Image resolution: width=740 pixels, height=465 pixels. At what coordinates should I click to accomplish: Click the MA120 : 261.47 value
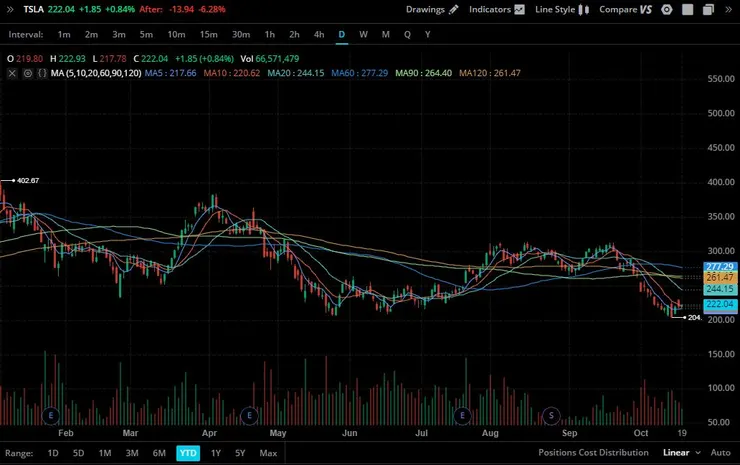click(490, 73)
